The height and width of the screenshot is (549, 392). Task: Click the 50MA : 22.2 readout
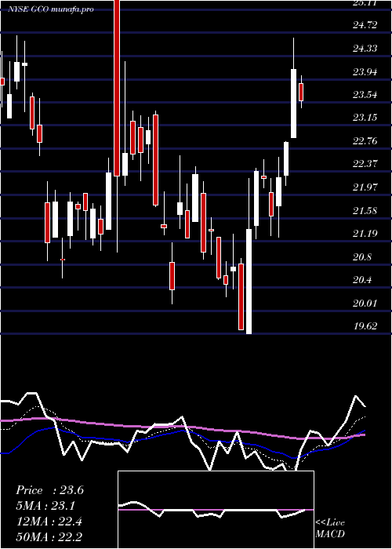tap(49, 536)
